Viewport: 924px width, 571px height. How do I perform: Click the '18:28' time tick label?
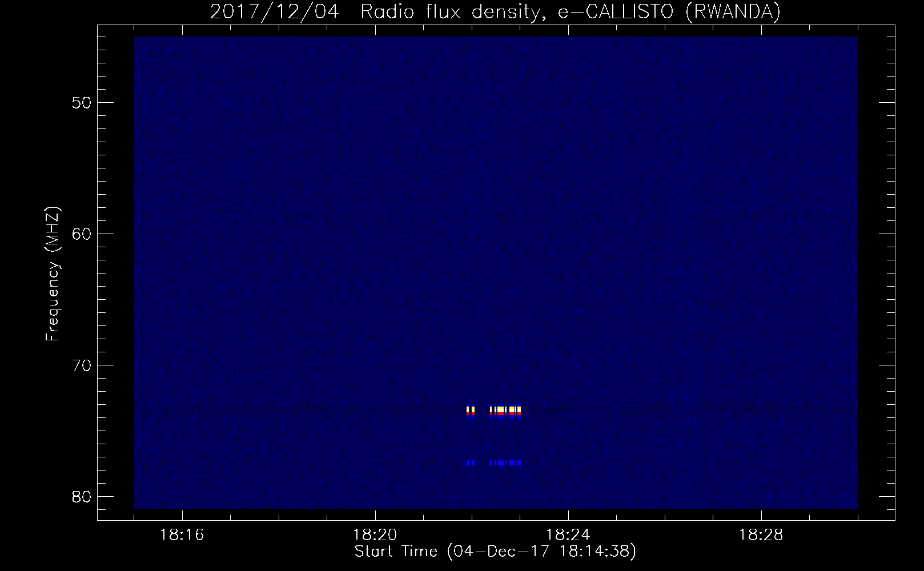[x=761, y=535]
